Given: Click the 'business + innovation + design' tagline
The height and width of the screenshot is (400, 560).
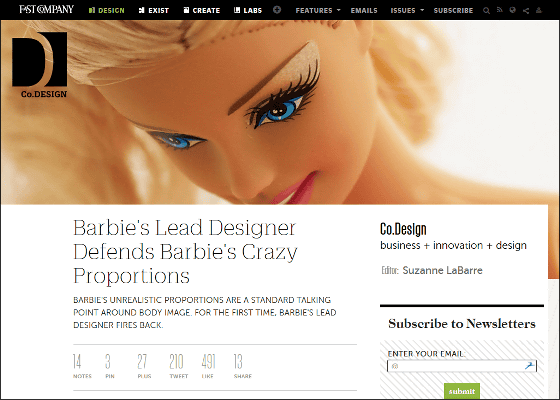Looking at the screenshot, I should coord(453,245).
